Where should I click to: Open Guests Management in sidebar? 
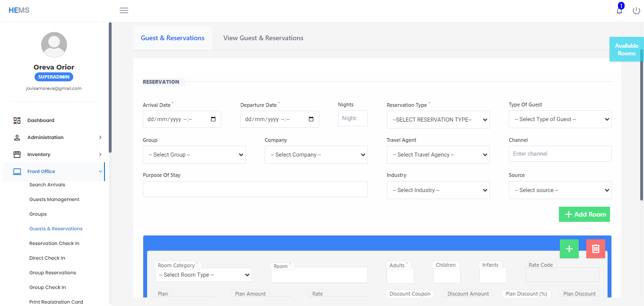(x=54, y=200)
